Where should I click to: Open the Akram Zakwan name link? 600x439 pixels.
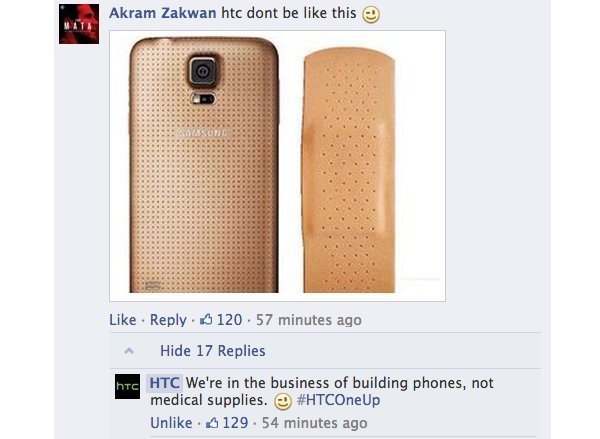tap(163, 13)
